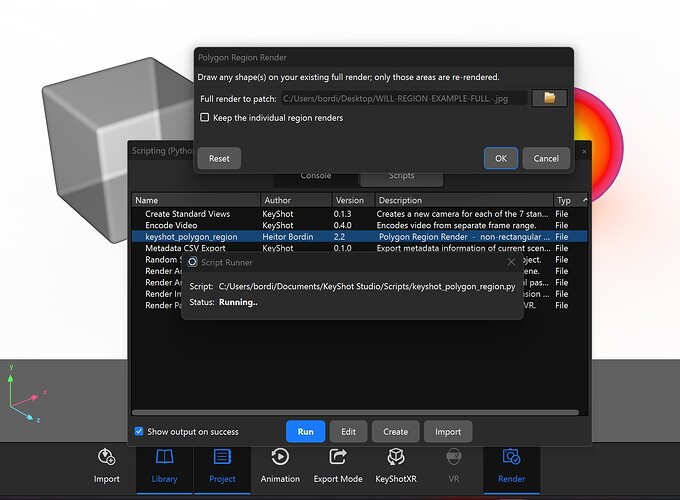Viewport: 680px width, 500px height.
Task: Browse for the full render file folder icon
Action: [549, 98]
